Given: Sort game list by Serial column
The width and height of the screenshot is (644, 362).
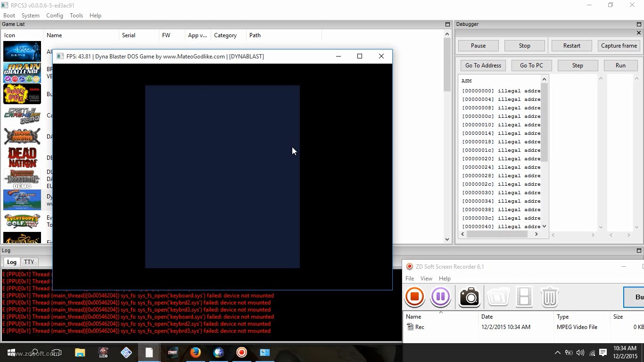Looking at the screenshot, I should tap(129, 35).
